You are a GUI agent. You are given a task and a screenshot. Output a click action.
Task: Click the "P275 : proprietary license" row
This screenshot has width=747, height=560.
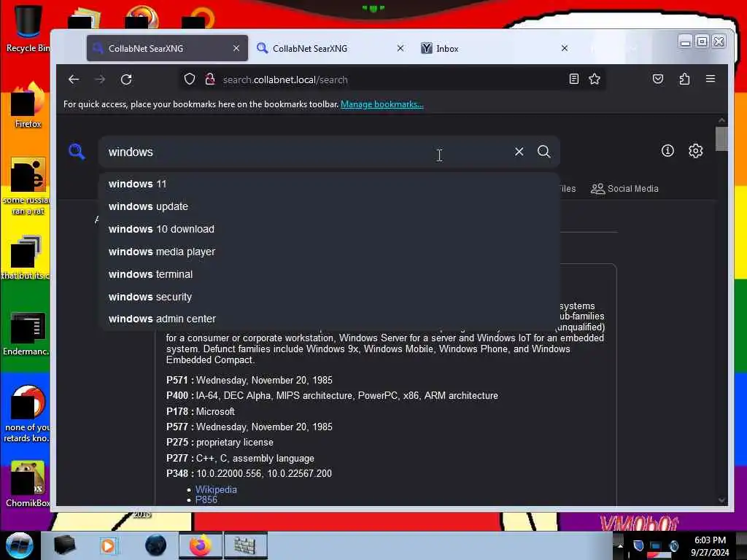click(x=220, y=443)
